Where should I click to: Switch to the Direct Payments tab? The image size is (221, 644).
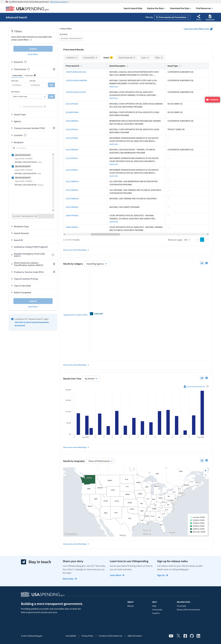pos(127,57)
